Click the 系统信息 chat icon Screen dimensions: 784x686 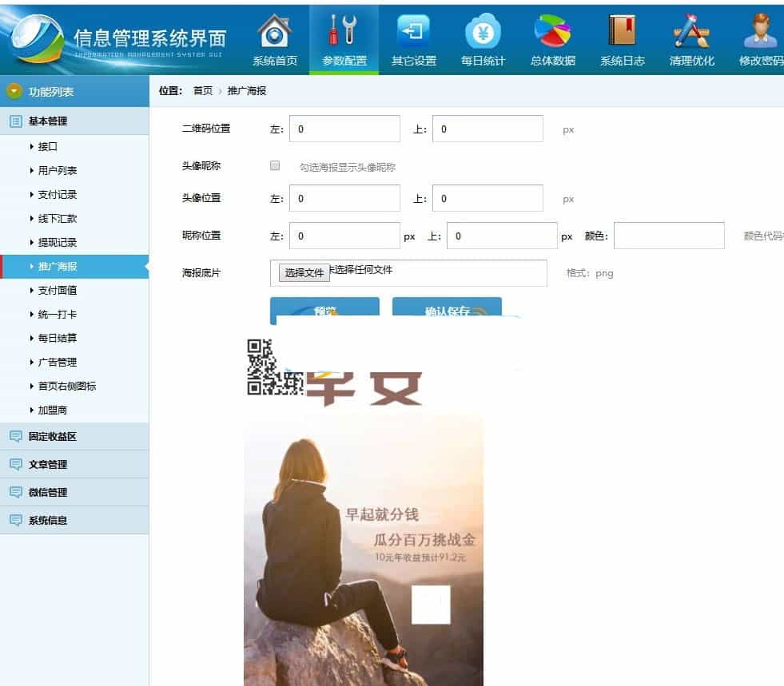(x=15, y=520)
